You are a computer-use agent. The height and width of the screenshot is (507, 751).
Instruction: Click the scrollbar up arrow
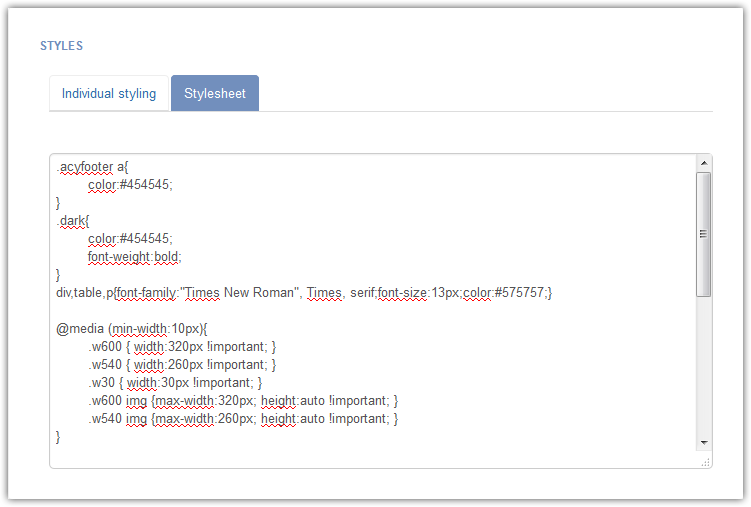pyautogui.click(x=704, y=163)
